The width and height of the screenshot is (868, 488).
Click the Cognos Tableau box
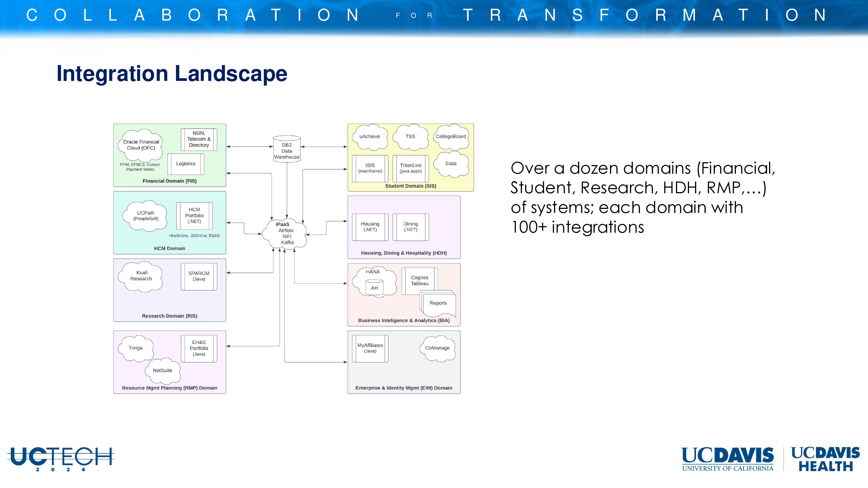pos(419,281)
